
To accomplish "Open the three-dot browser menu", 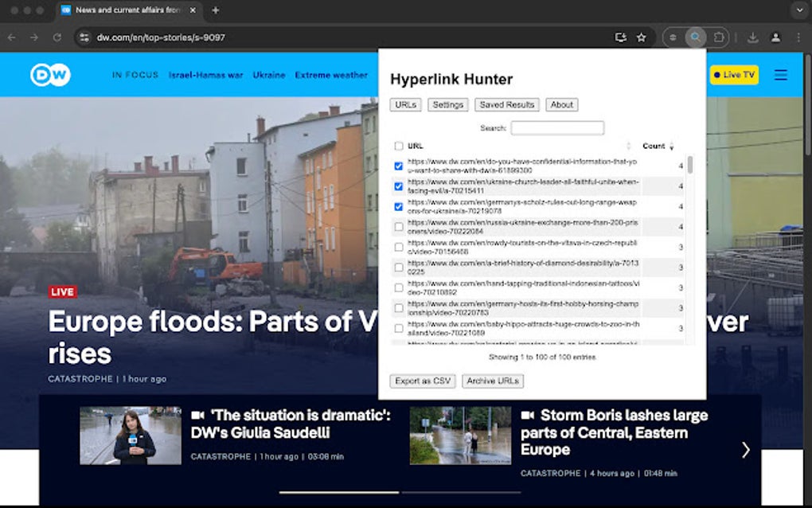I will pyautogui.click(x=798, y=37).
